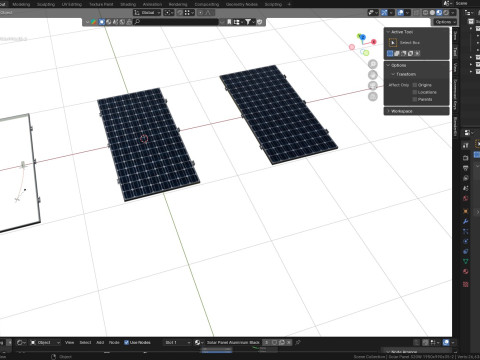The width and height of the screenshot is (480, 360).
Task: Click the zoom magnifier viewport navigation button
Action: click(x=373, y=64)
